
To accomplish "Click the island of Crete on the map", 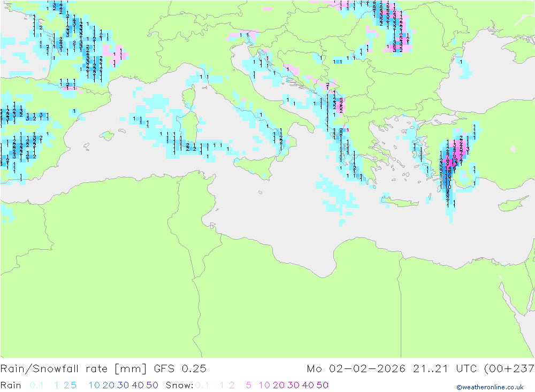I will pyautogui.click(x=400, y=203).
